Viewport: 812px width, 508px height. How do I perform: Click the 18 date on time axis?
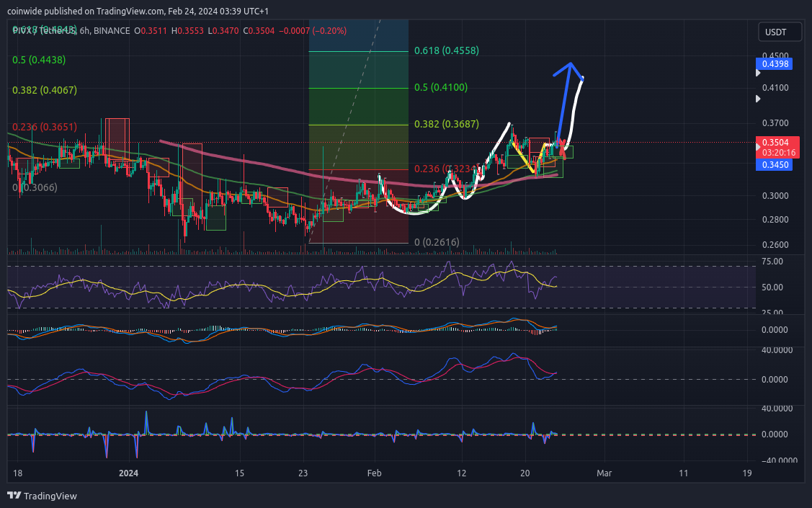tap(17, 473)
